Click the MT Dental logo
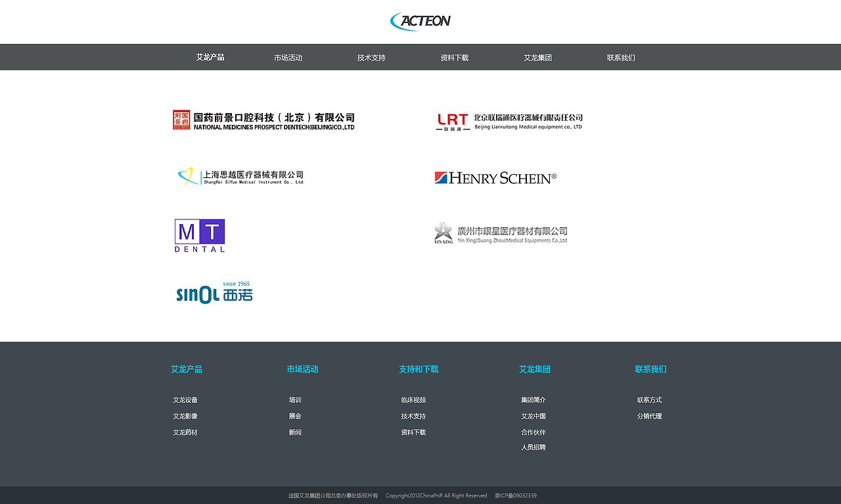The image size is (841, 504). coord(200,236)
